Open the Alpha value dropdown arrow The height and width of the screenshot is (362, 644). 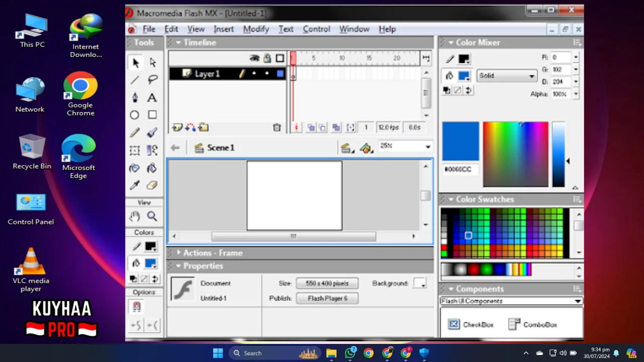pos(576,94)
